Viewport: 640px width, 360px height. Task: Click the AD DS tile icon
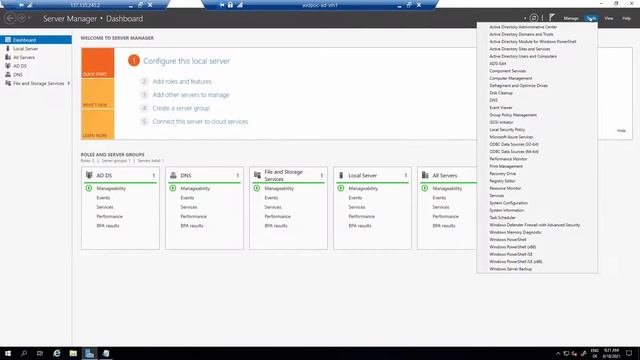click(x=89, y=175)
